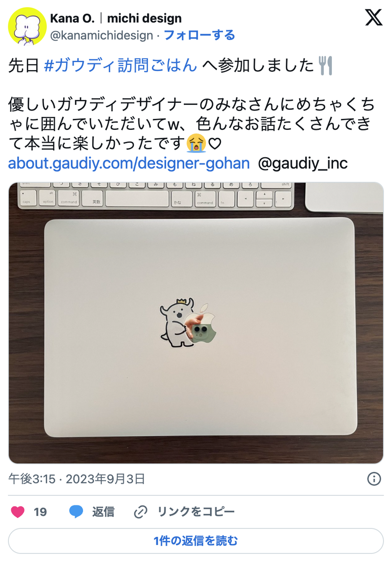Image resolution: width=392 pixels, height=564 pixels.
Task: Click Kana O. | michi design display name
Action: [116, 19]
